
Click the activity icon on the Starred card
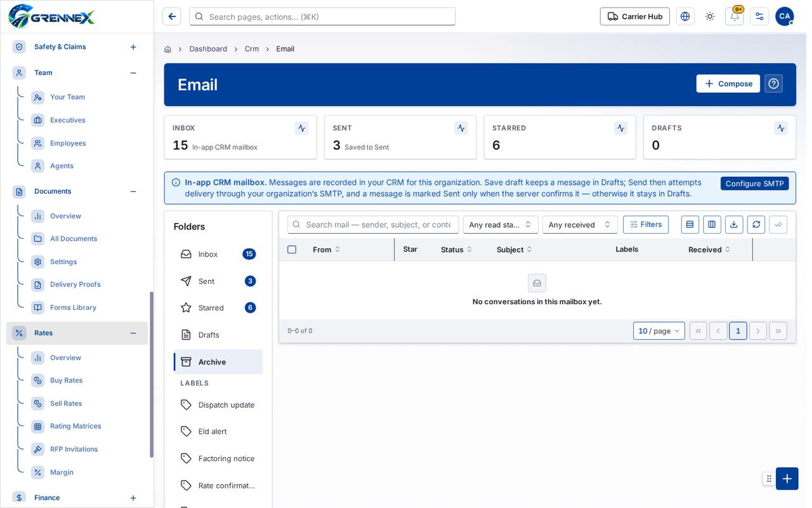point(621,128)
